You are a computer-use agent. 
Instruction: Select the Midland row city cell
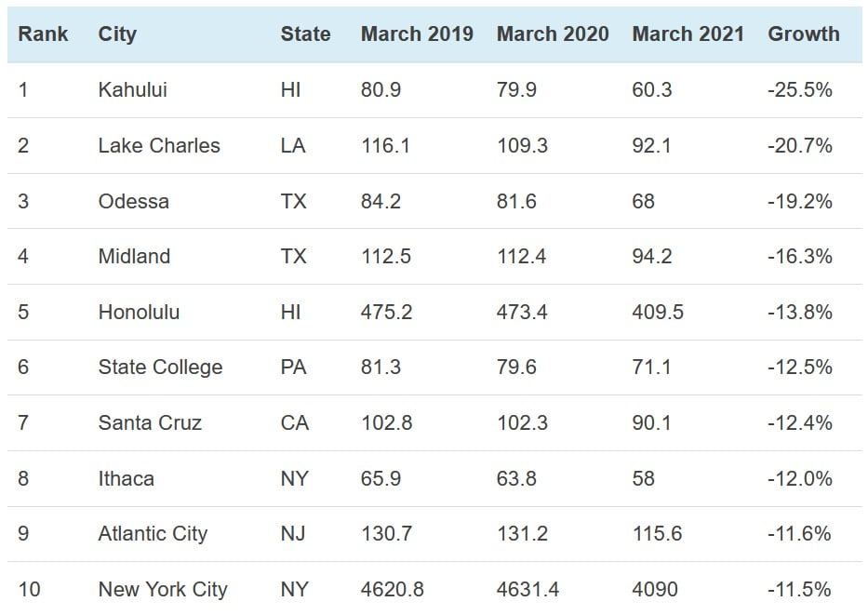tap(134, 257)
